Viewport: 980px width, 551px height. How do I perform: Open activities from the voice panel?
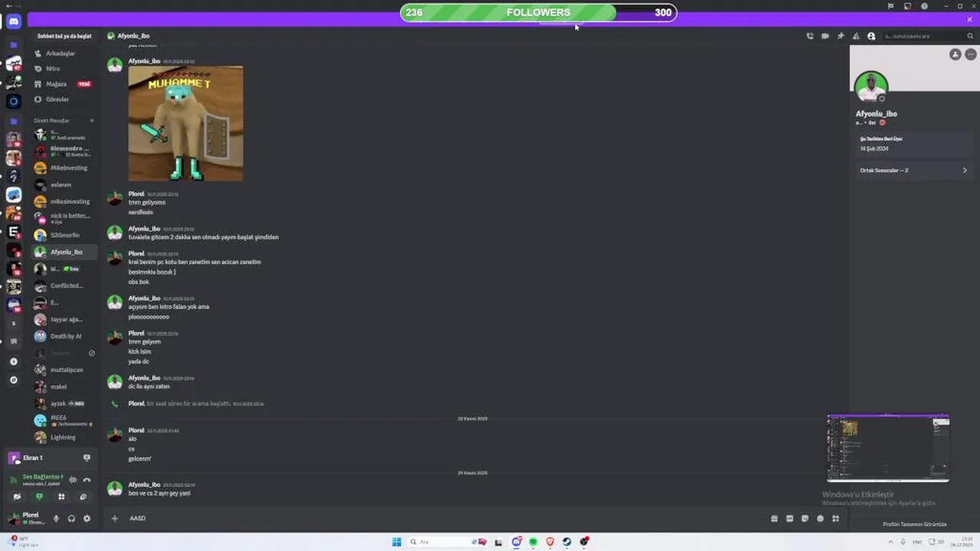[61, 497]
